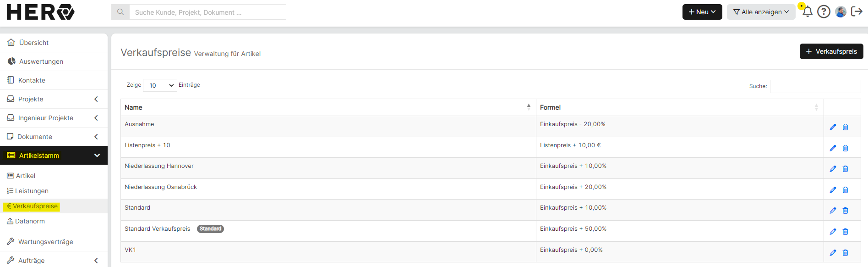Screen dimensions: 868x267
Task: Click the + Verkaufspreis button
Action: pos(831,51)
